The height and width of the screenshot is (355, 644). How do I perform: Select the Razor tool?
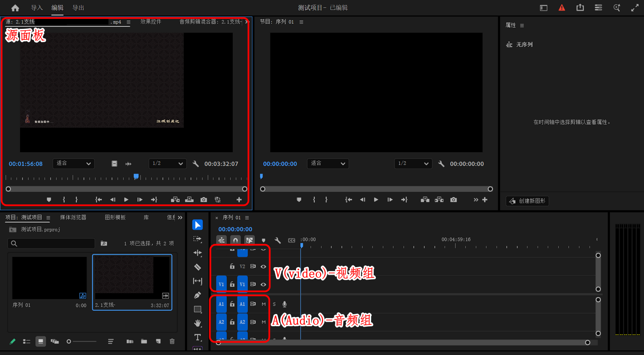[x=198, y=267]
